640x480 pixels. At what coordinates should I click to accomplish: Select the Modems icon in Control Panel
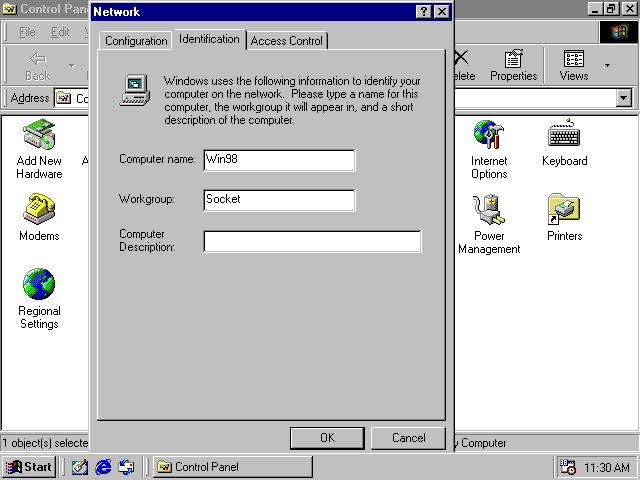[39, 209]
